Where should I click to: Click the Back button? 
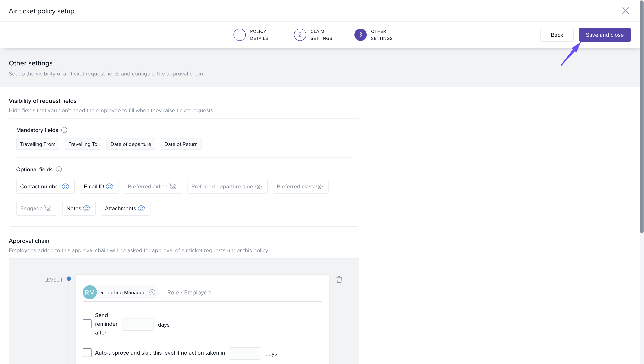[x=557, y=35]
